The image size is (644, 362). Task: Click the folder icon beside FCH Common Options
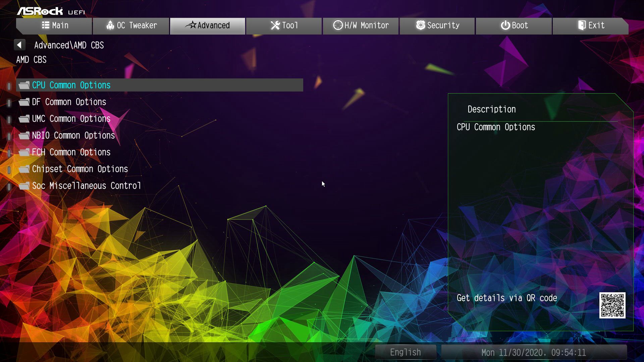click(24, 152)
